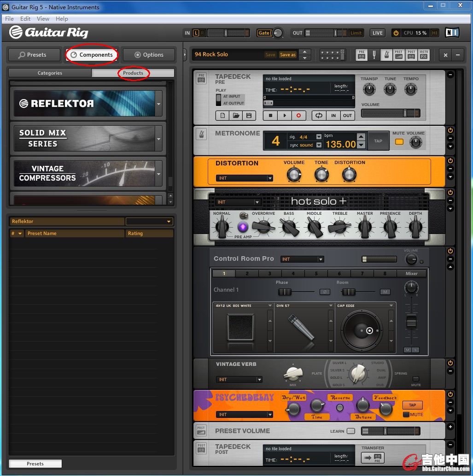473x476 pixels.
Task: Open the Help menu
Action: click(x=62, y=19)
